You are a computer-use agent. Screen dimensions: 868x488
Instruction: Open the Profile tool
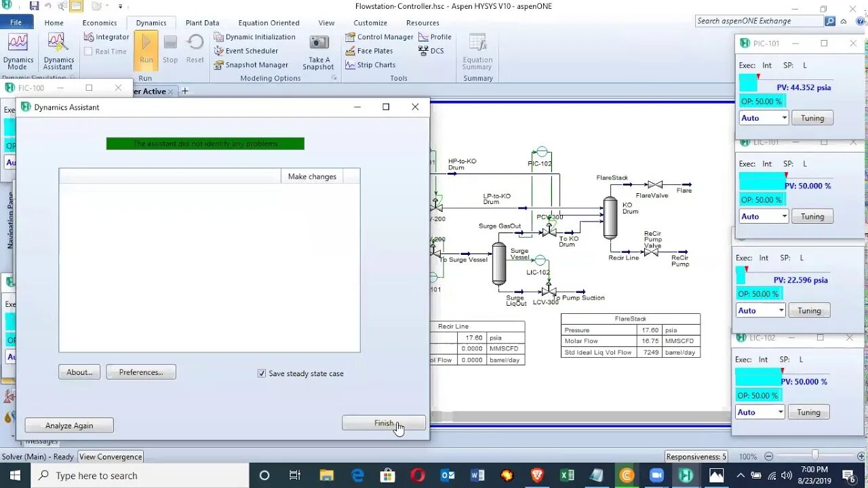[435, 37]
